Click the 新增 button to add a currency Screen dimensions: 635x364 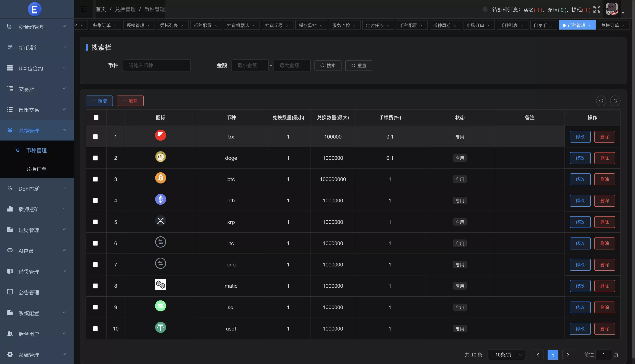[x=99, y=101]
